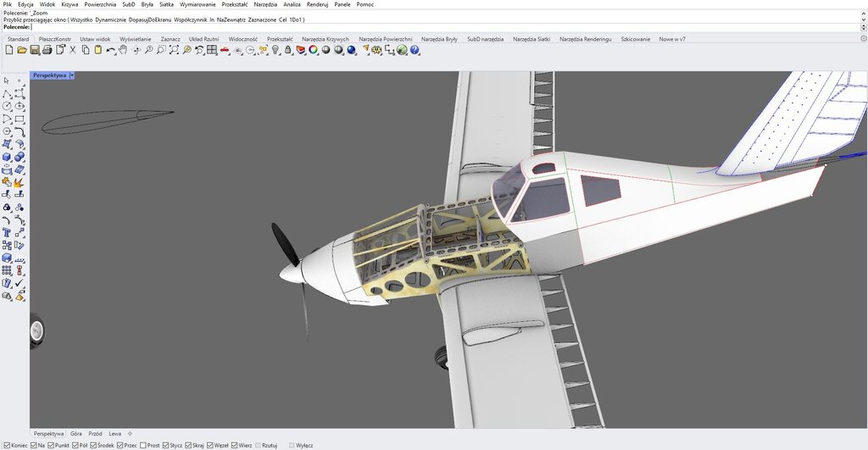868x450 pixels.
Task: Click the Save file diskette icon
Action: (x=35, y=50)
